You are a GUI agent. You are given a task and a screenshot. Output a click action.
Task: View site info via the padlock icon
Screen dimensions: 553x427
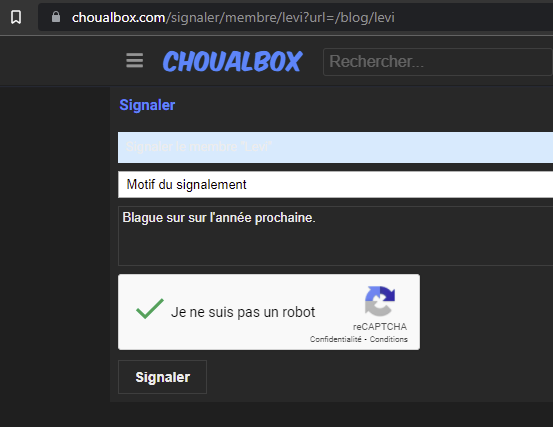pos(56,17)
